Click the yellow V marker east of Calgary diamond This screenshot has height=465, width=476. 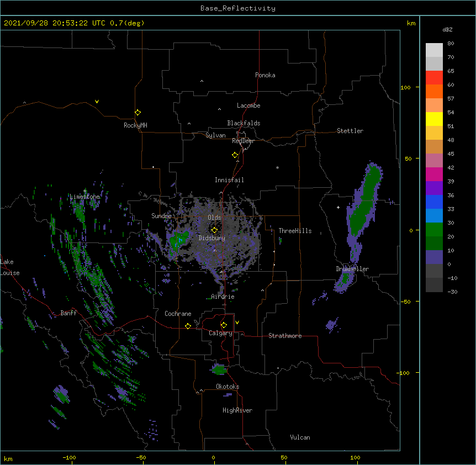pos(237,323)
